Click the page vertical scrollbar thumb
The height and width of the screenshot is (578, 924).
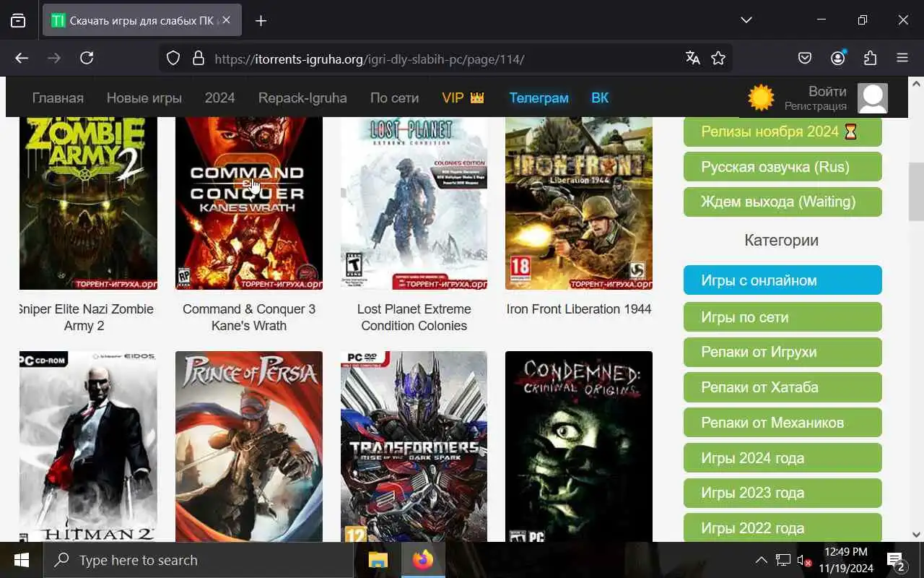(x=917, y=191)
